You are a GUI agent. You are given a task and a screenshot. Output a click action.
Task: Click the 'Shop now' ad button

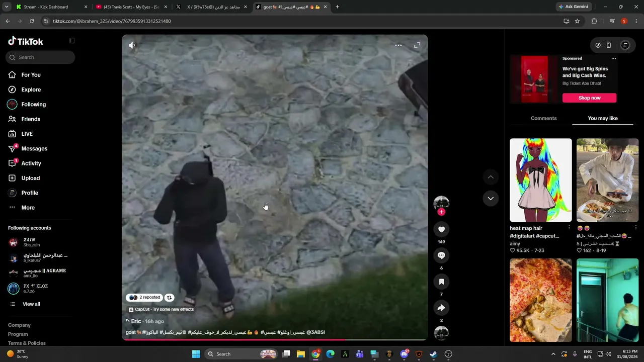point(589,98)
